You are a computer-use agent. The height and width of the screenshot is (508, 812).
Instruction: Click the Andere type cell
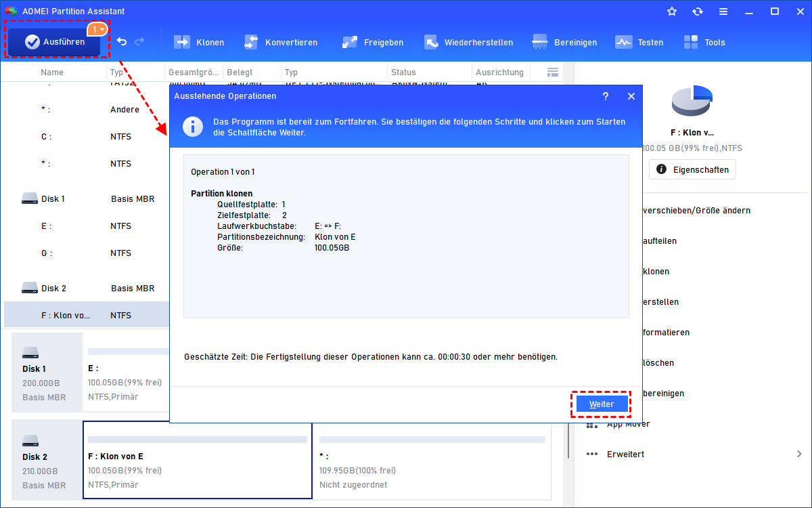coord(125,109)
